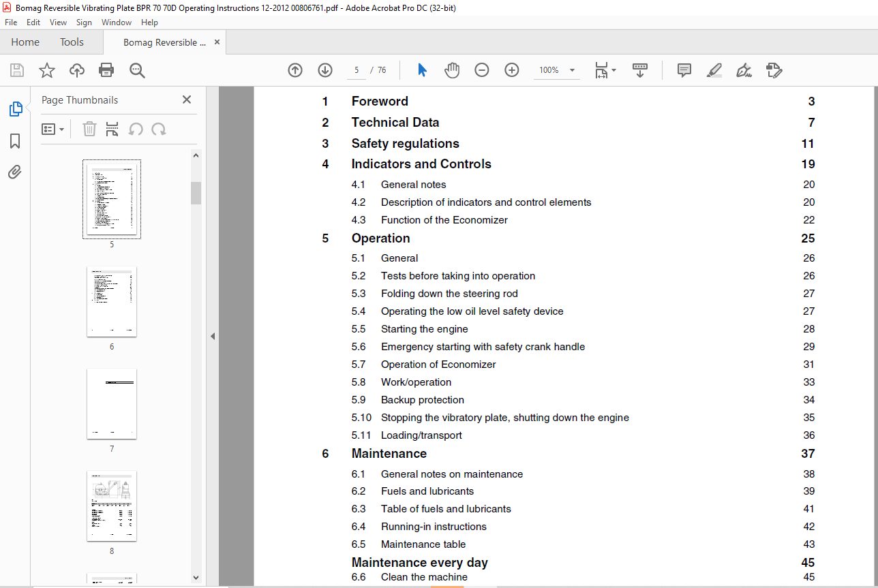Click the scrolling mode keyboard icon
Screen dimensions: 878x588
click(x=640, y=70)
